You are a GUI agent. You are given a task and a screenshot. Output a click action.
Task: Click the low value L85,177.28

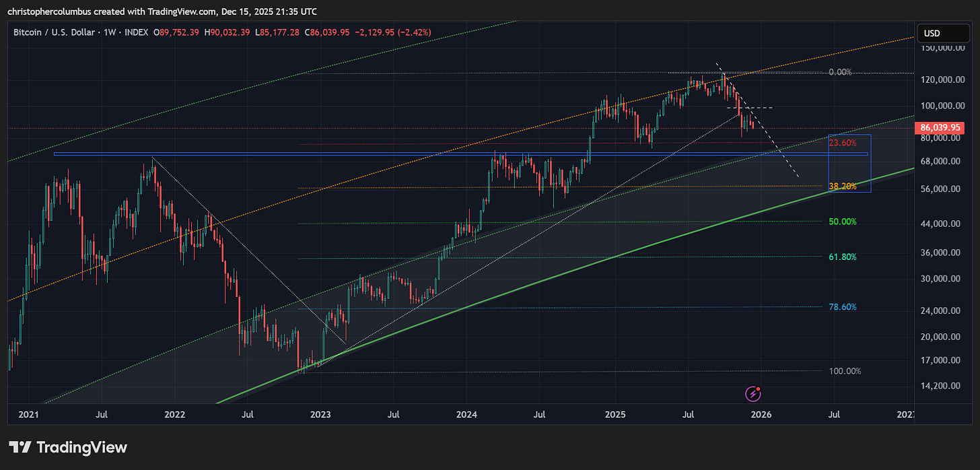tap(277, 32)
